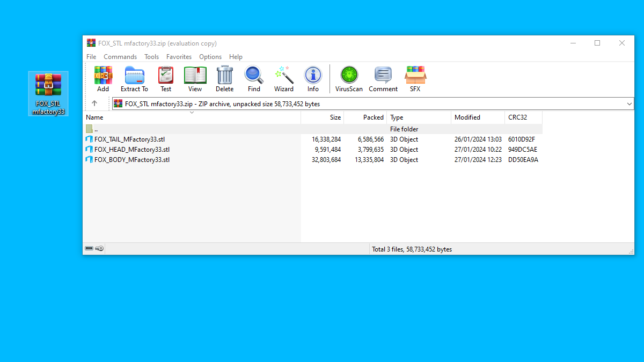The image size is (644, 362).
Task: Click the drive icon in the status bar
Action: click(x=89, y=249)
